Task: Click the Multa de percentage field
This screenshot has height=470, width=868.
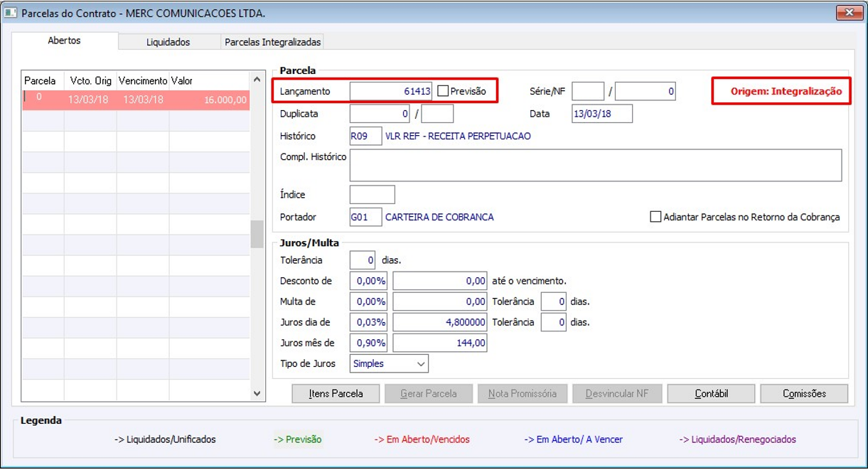Action: [369, 301]
